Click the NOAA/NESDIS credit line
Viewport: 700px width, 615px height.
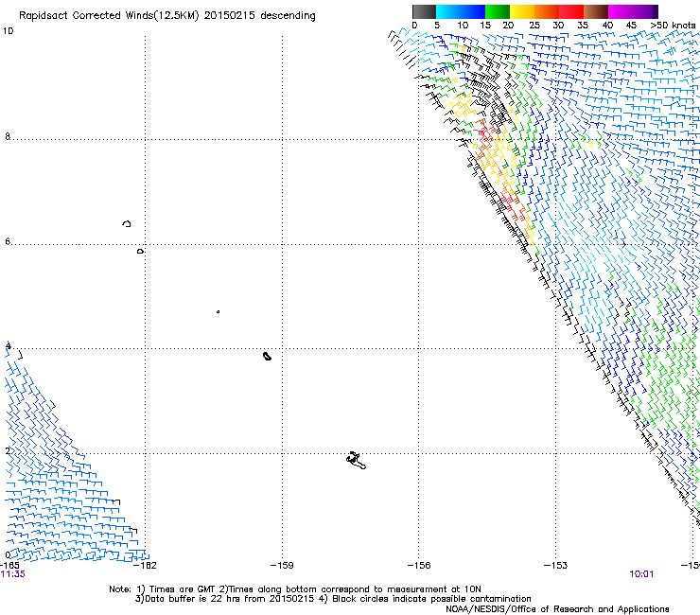click(557, 609)
